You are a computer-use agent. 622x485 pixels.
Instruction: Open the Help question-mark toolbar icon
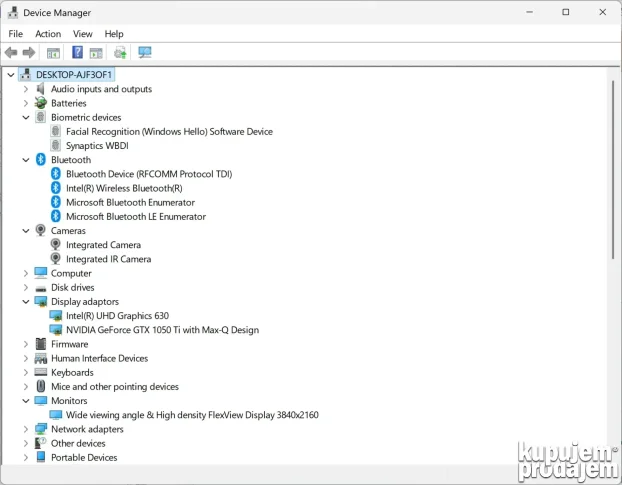pos(77,52)
